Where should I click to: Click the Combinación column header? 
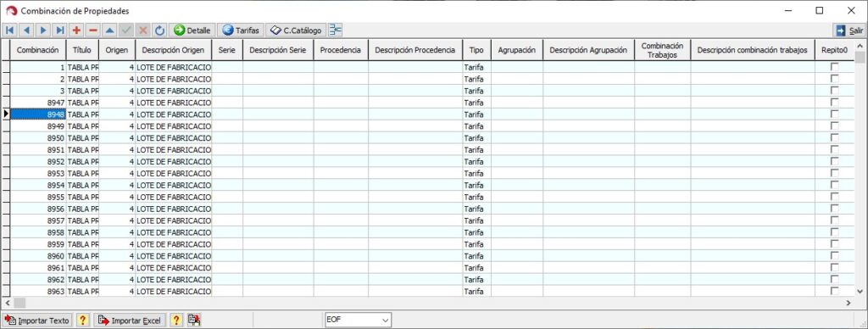(37, 50)
